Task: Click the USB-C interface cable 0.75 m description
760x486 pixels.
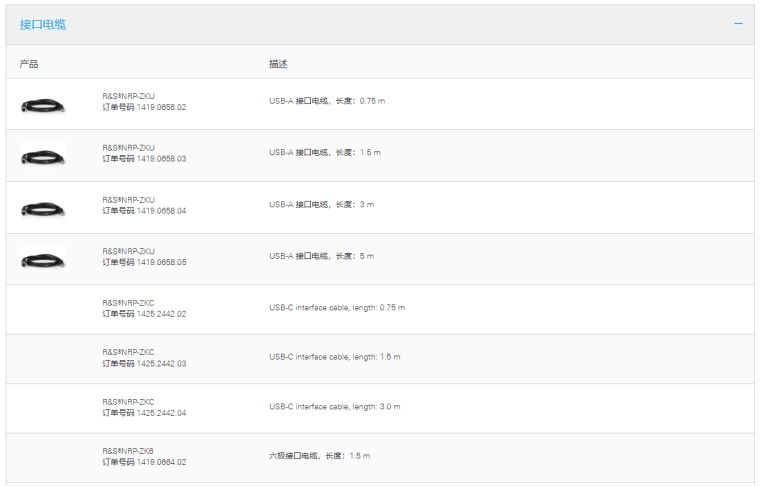Action: point(337,307)
